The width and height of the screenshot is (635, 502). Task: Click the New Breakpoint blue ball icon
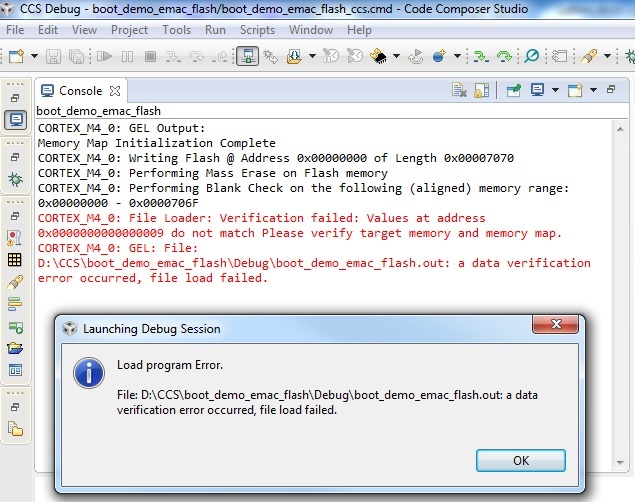[439, 56]
